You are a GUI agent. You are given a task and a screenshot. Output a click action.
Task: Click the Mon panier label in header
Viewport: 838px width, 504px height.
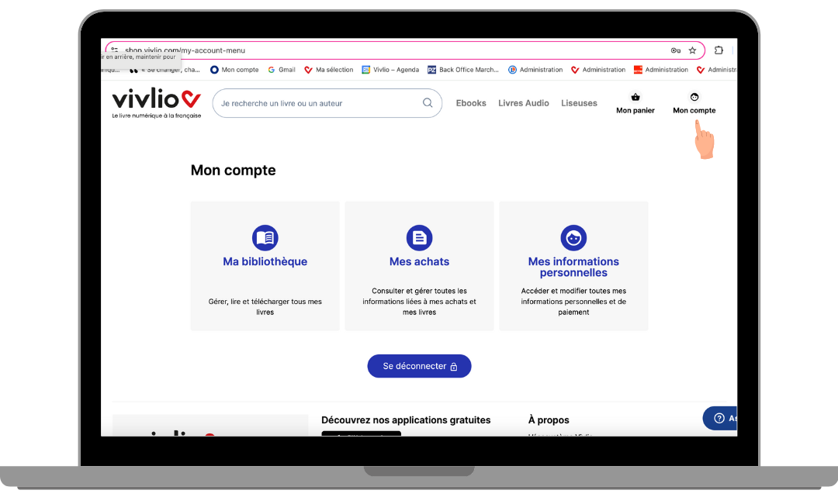(x=635, y=111)
